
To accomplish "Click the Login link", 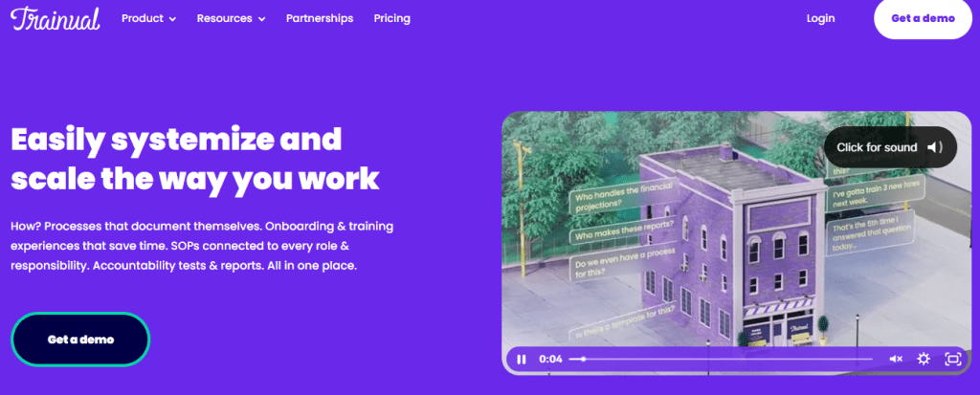I will click(x=820, y=19).
